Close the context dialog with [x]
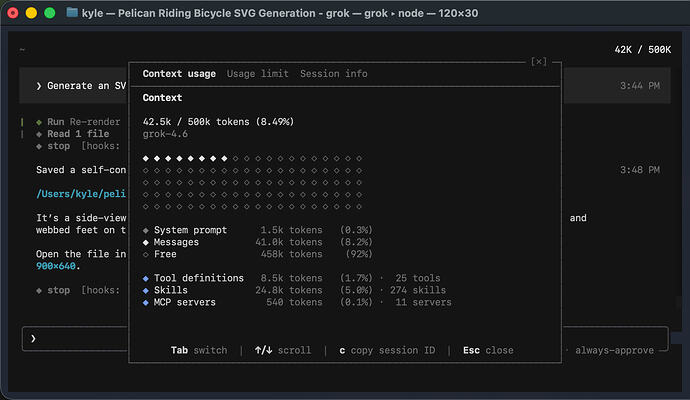This screenshot has width=690, height=400. (539, 62)
